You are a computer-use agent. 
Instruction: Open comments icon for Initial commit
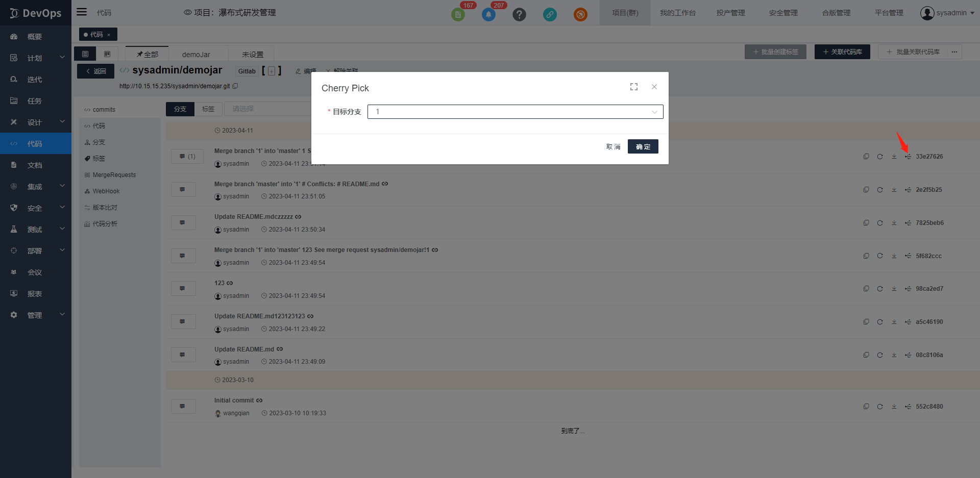pos(183,407)
